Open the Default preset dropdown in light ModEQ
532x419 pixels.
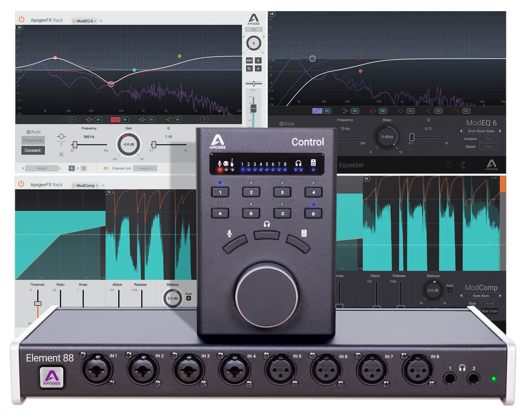[x=42, y=168]
